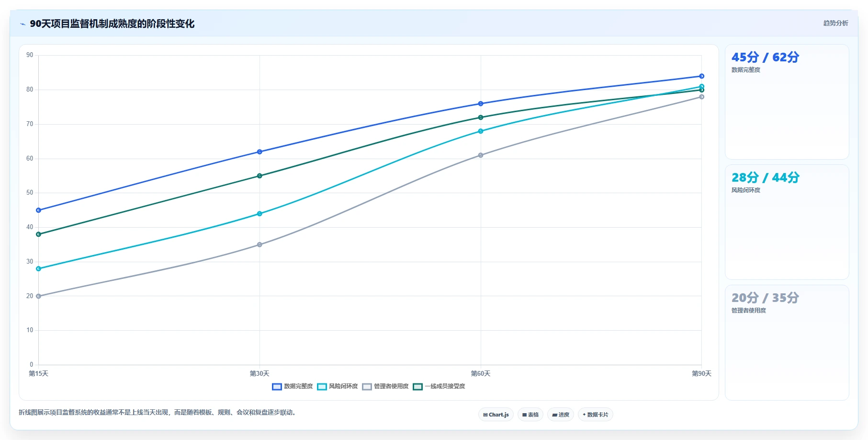Click the 进度 chip
The image size is (868, 440).
point(561,415)
